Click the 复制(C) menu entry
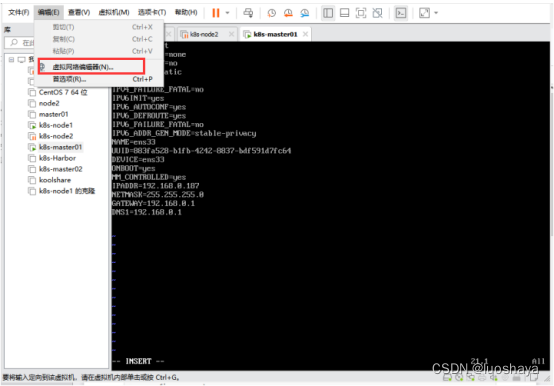Viewport: 554px width, 386px height. (x=99, y=39)
